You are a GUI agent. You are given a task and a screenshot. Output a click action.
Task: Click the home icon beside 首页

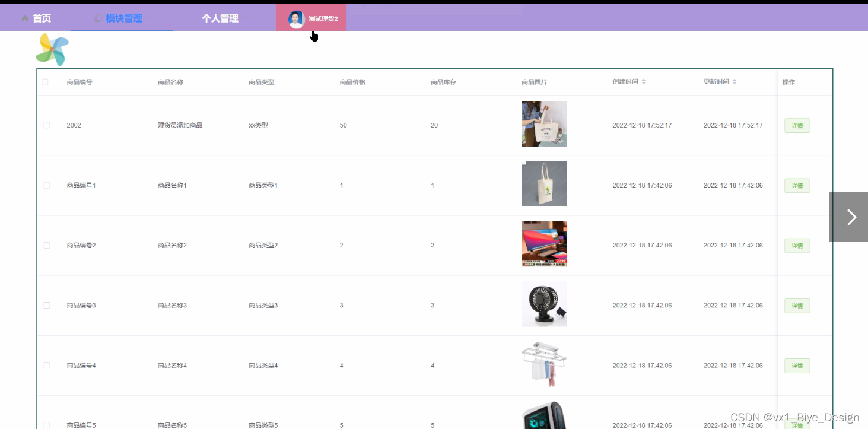tap(25, 18)
